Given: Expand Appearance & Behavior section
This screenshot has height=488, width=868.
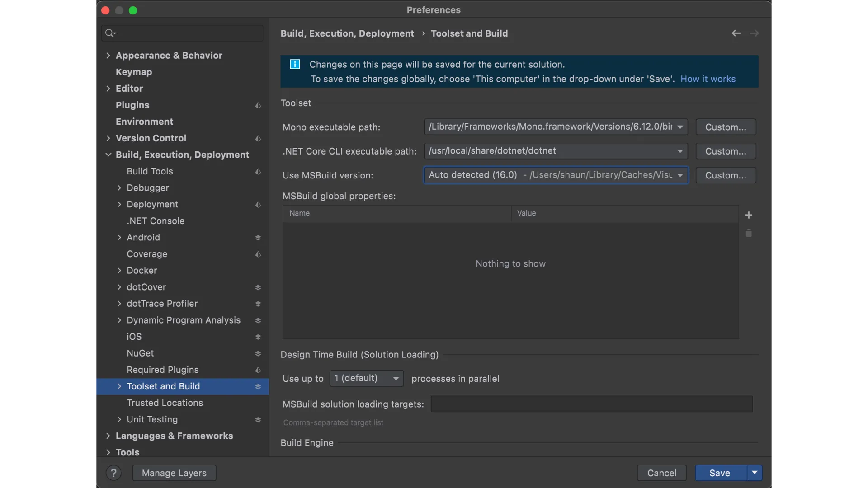Looking at the screenshot, I should pyautogui.click(x=108, y=56).
